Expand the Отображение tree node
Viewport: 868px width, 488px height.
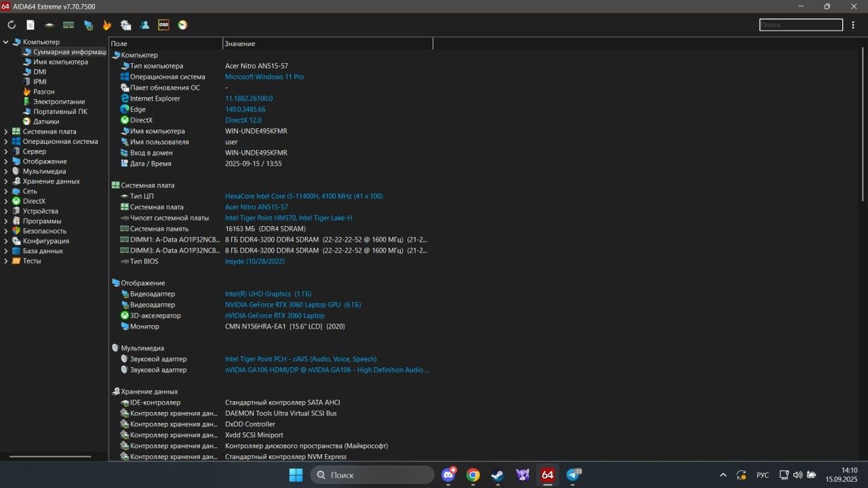pos(6,162)
